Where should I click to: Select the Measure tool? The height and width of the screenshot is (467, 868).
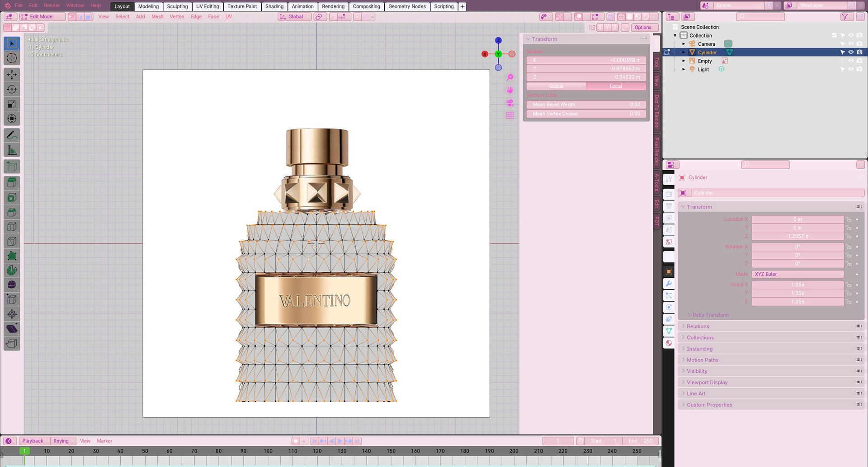12,150
